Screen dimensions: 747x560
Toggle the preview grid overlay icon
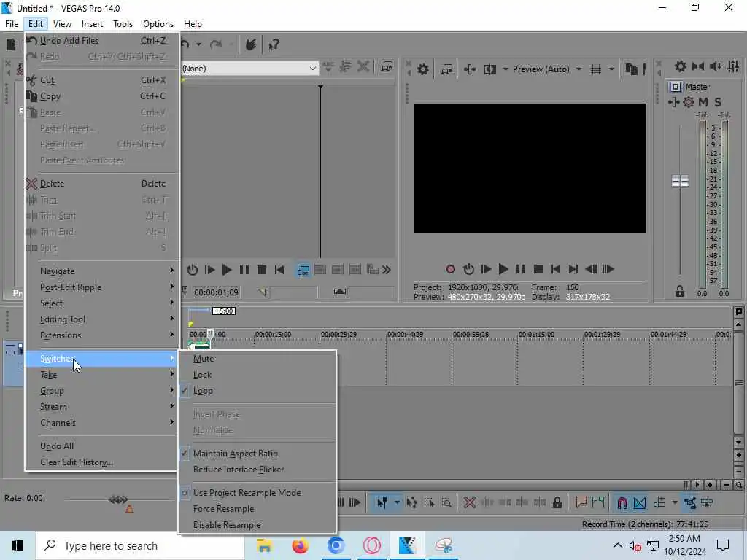click(595, 69)
